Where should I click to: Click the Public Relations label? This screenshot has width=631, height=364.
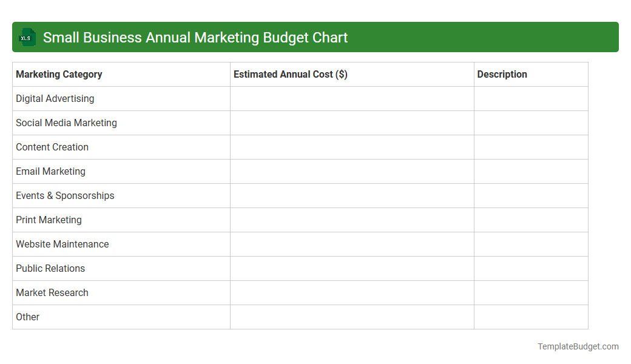tap(50, 268)
